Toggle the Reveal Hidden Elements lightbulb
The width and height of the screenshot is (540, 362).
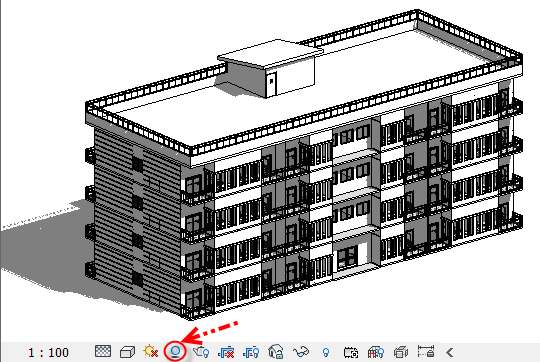(x=326, y=352)
